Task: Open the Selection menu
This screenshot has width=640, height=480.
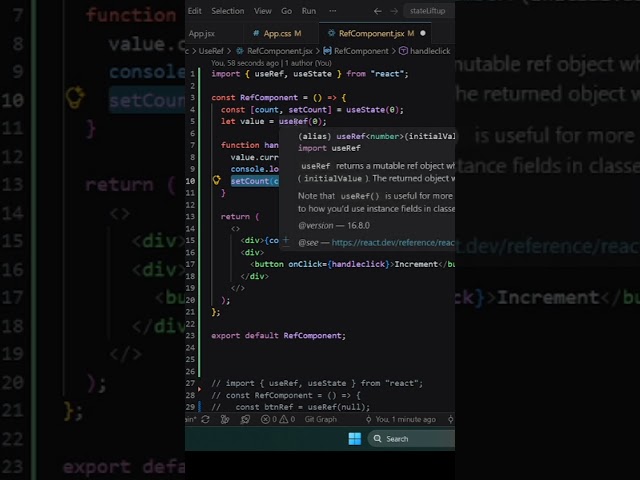Action: 228,11
